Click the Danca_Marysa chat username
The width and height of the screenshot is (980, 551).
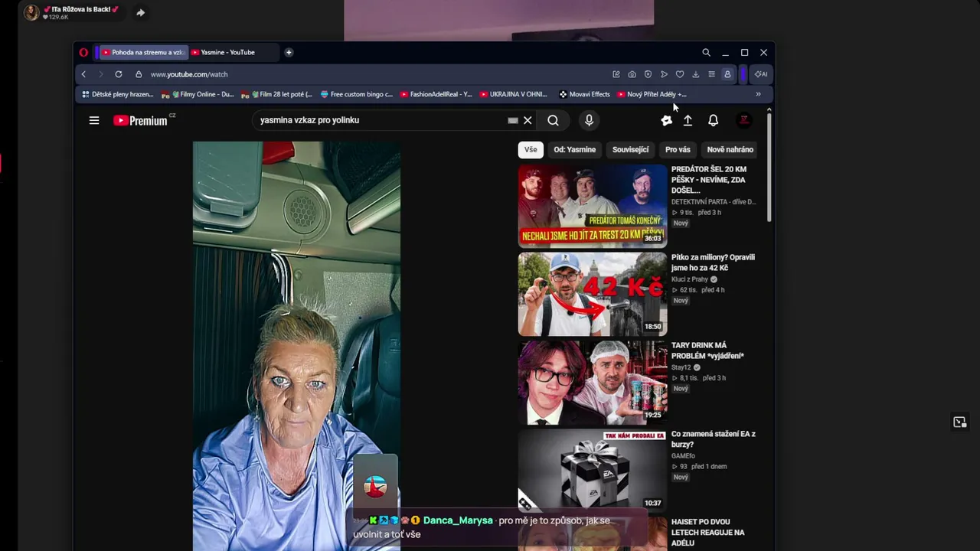[x=458, y=520]
